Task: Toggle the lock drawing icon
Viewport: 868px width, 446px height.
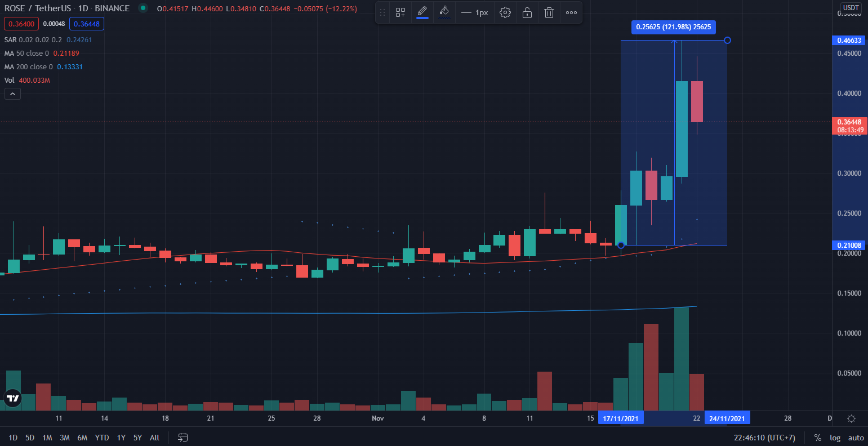Action: coord(527,12)
